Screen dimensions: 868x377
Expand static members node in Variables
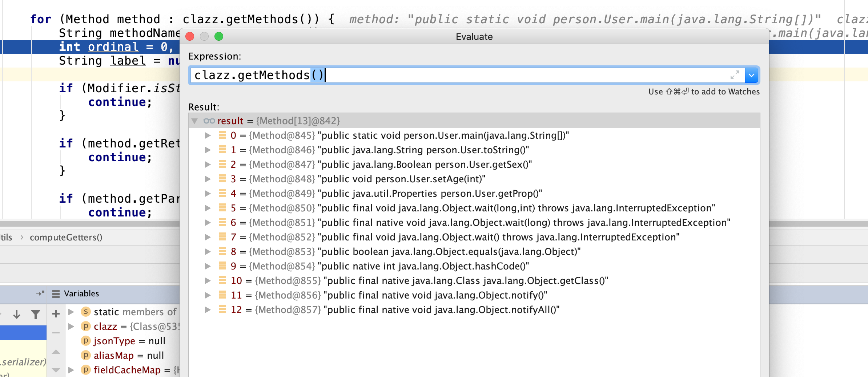(x=72, y=312)
